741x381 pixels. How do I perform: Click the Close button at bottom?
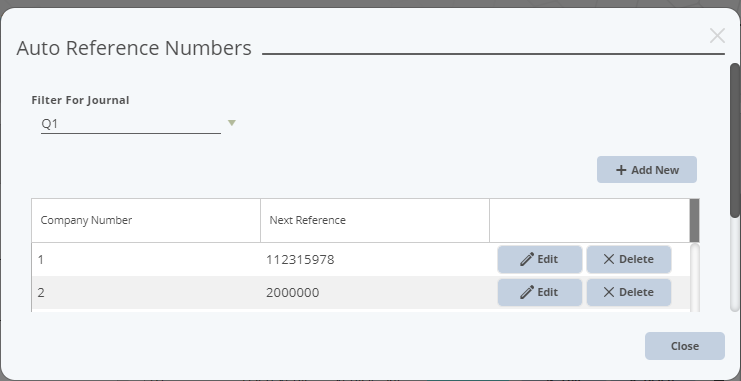click(x=684, y=346)
